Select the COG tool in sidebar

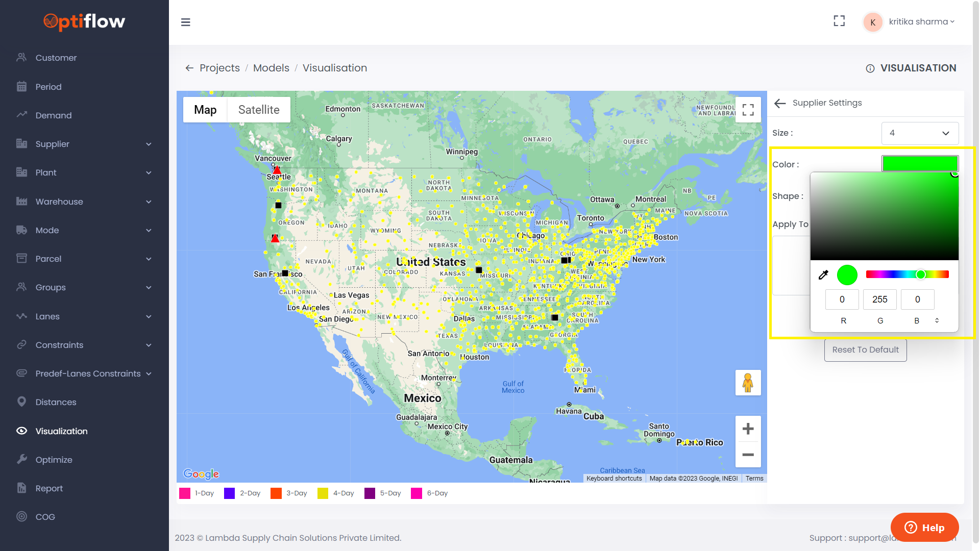click(45, 517)
